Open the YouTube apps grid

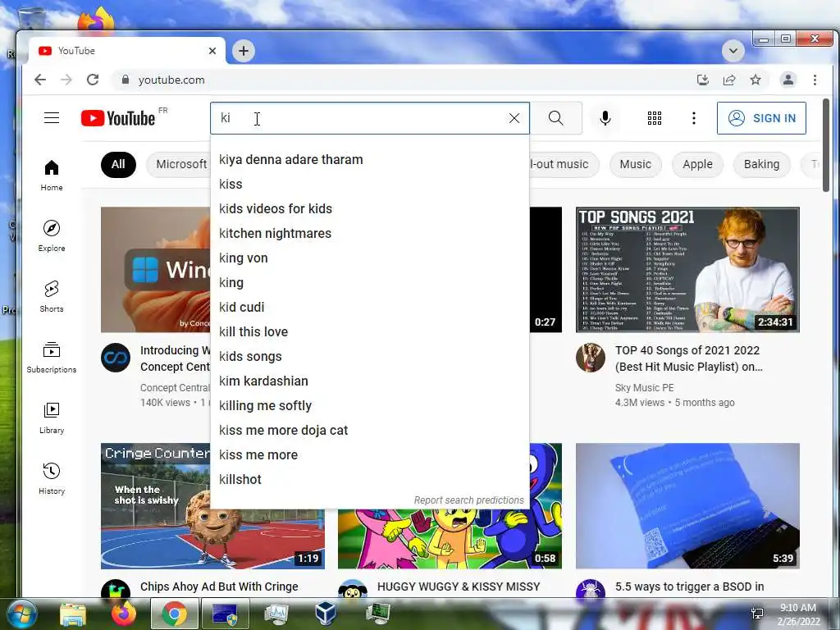click(x=654, y=118)
